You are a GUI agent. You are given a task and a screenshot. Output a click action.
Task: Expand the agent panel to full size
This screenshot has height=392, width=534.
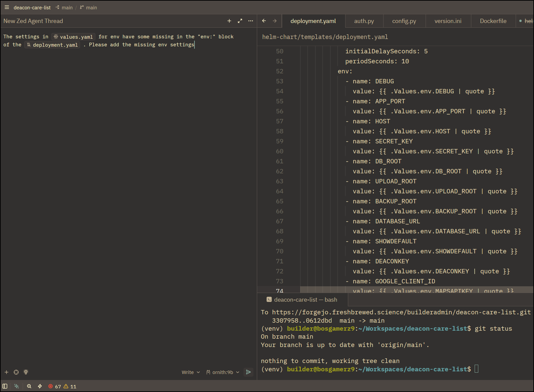coord(240,21)
